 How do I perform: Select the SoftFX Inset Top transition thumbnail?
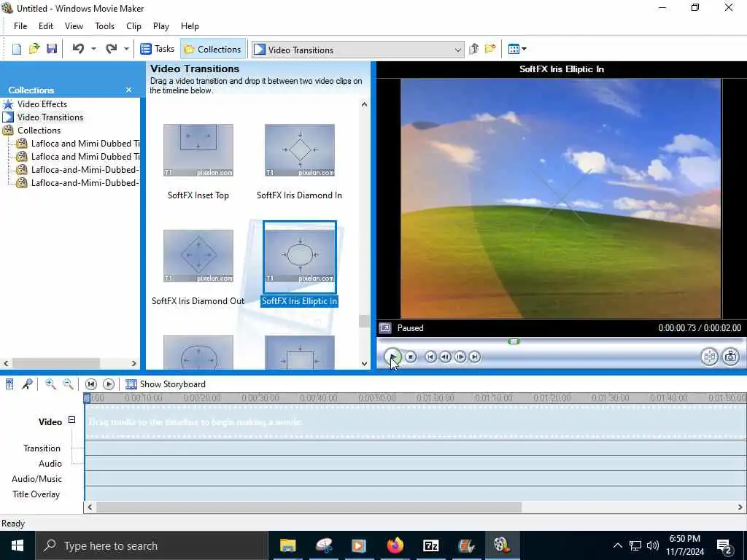pos(198,150)
